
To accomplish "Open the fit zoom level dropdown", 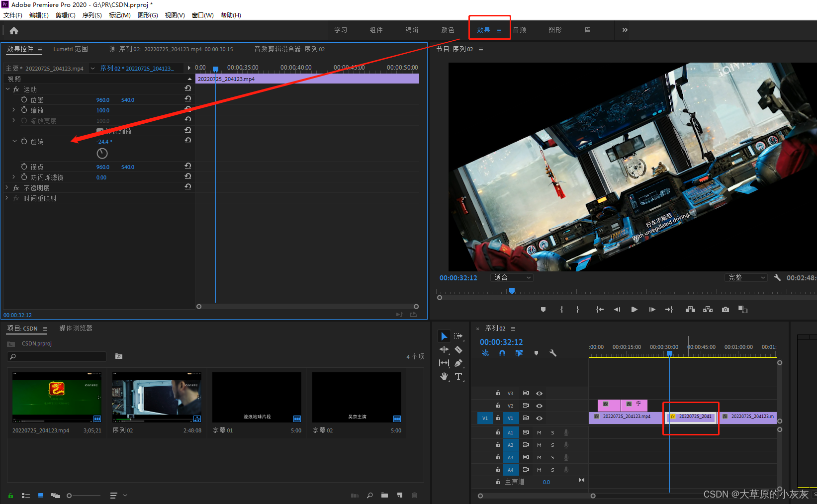I will 512,277.
